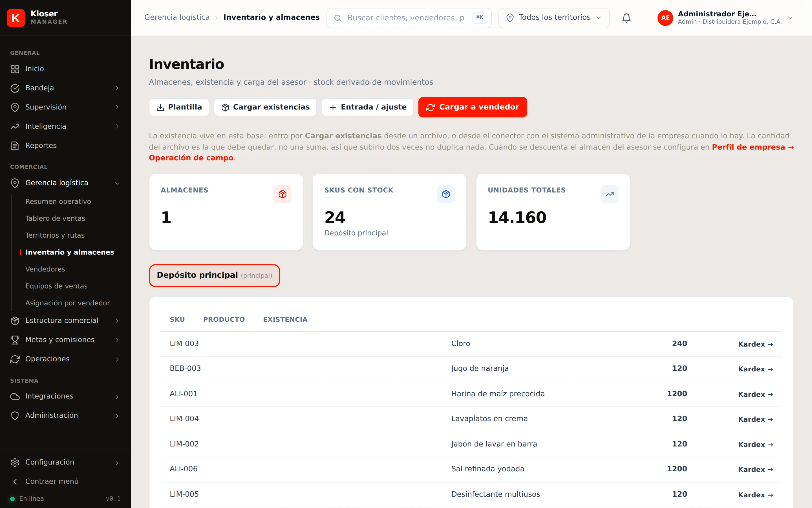Click the Inicio grid icon in sidebar
812x508 pixels.
pyautogui.click(x=15, y=69)
